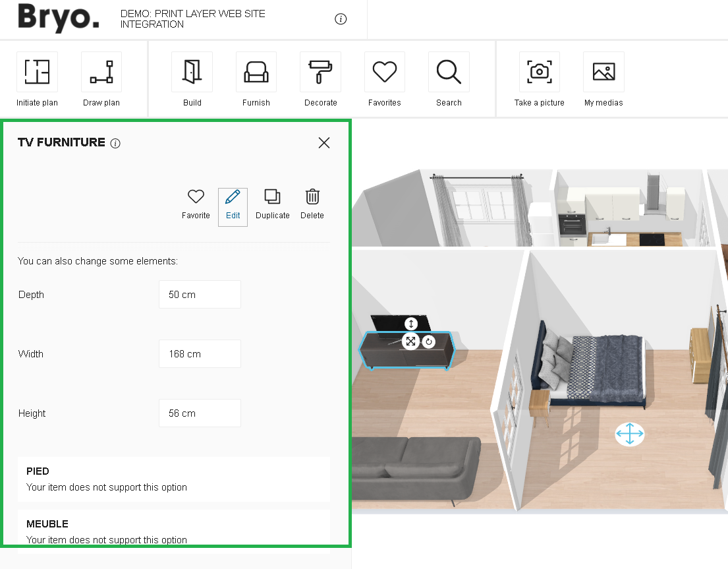Click the Width 168 cm field

coord(200,354)
